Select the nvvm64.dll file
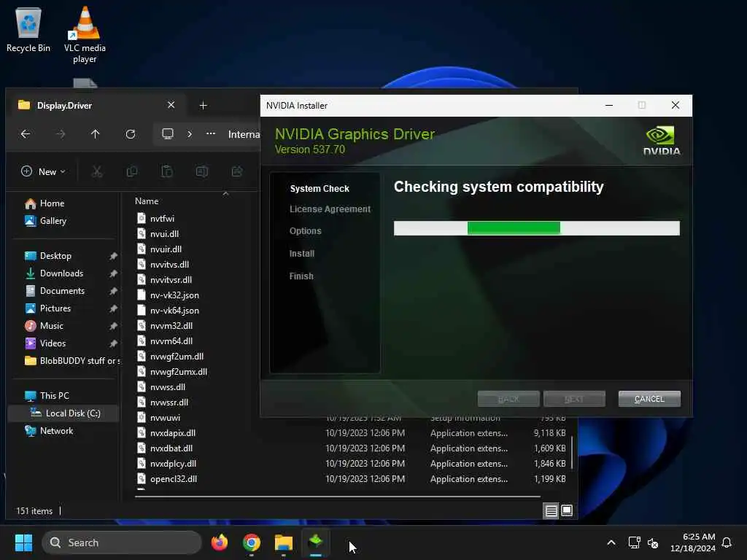This screenshot has width=747, height=560. click(171, 341)
